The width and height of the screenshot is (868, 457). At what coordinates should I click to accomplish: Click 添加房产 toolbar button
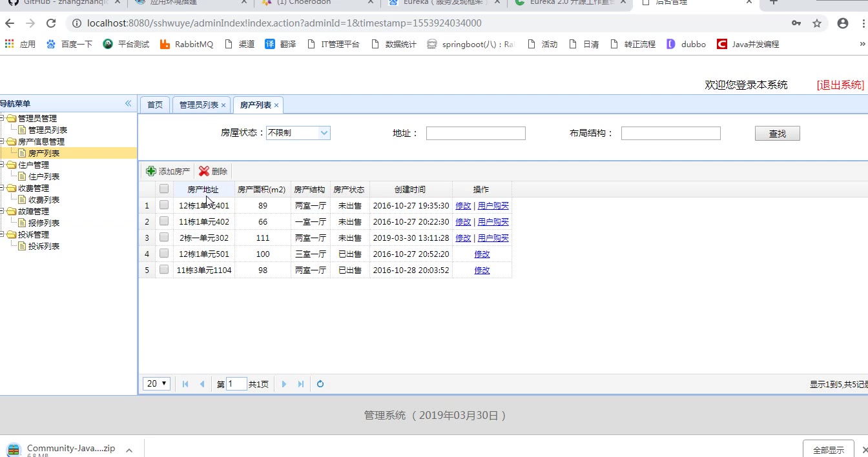(x=168, y=171)
